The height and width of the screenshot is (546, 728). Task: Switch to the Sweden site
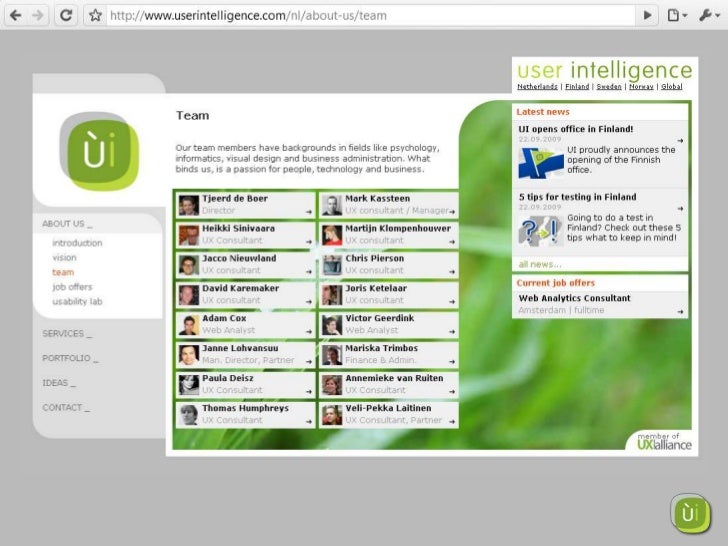pyautogui.click(x=609, y=86)
